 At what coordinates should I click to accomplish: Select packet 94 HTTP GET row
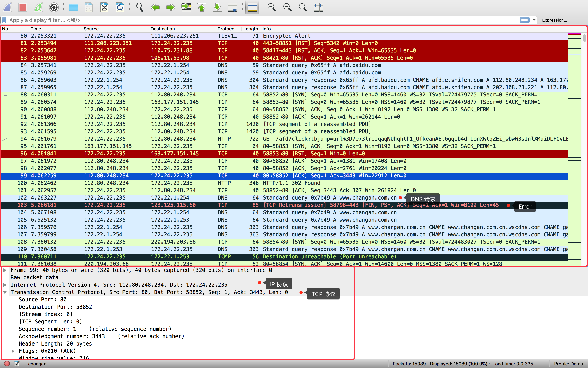click(284, 139)
